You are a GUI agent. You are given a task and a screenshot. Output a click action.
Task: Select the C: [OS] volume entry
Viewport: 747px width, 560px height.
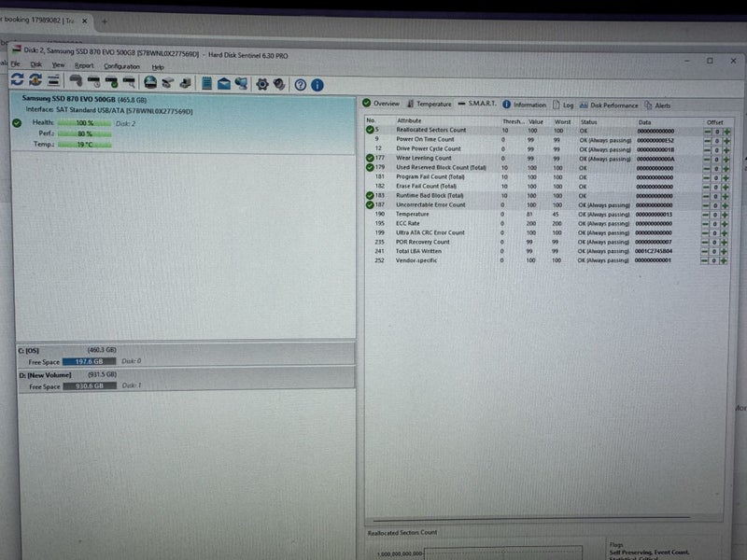pos(186,356)
